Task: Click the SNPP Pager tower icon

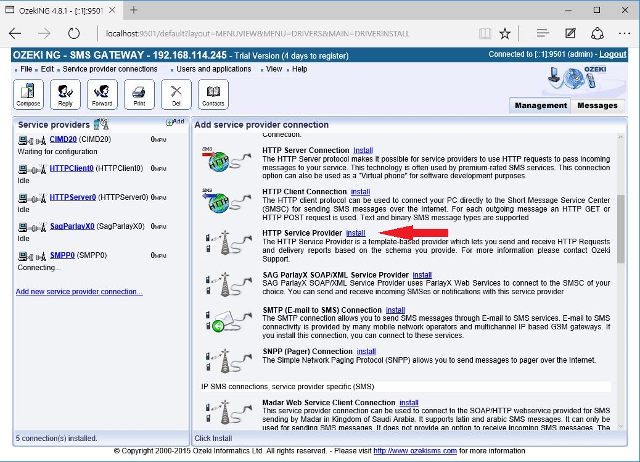Action: click(x=228, y=361)
